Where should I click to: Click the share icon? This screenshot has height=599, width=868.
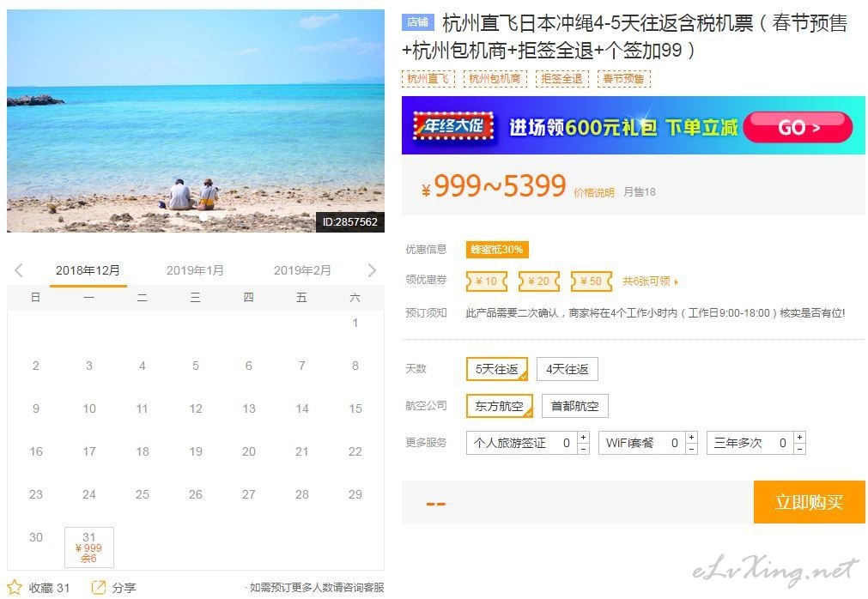(x=98, y=587)
